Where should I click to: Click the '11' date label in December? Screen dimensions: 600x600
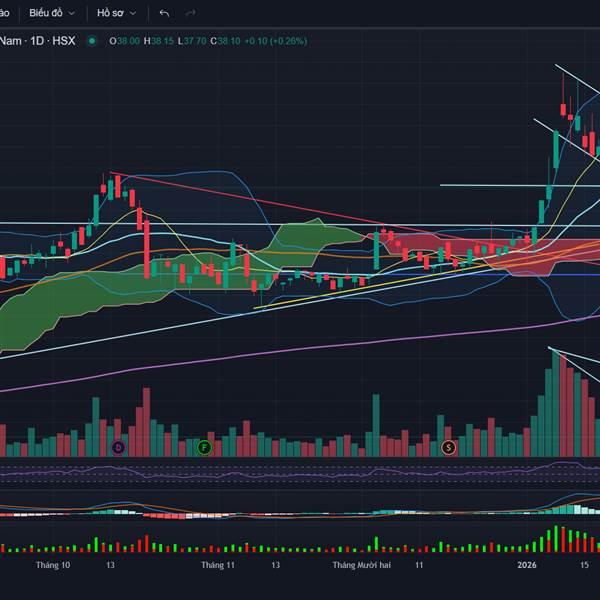click(x=419, y=565)
